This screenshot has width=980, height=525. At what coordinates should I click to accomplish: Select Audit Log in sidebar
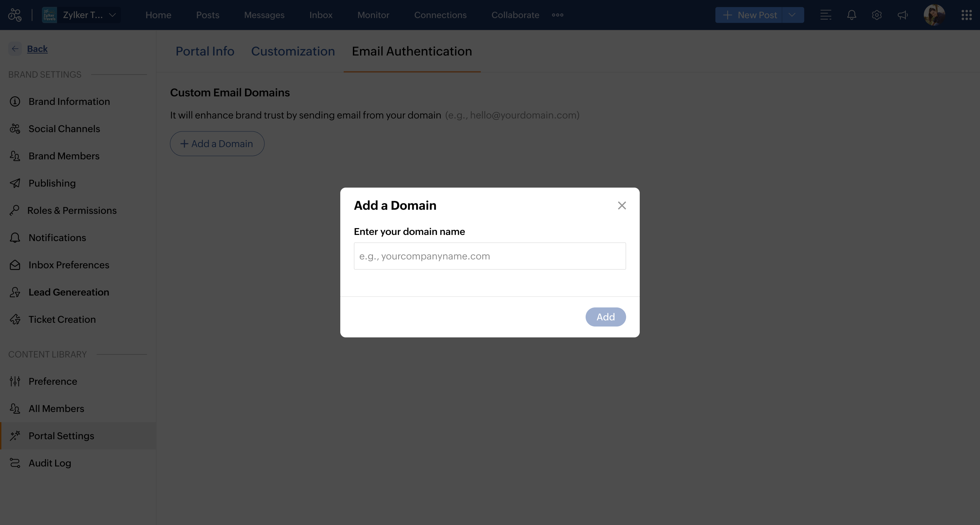49,463
